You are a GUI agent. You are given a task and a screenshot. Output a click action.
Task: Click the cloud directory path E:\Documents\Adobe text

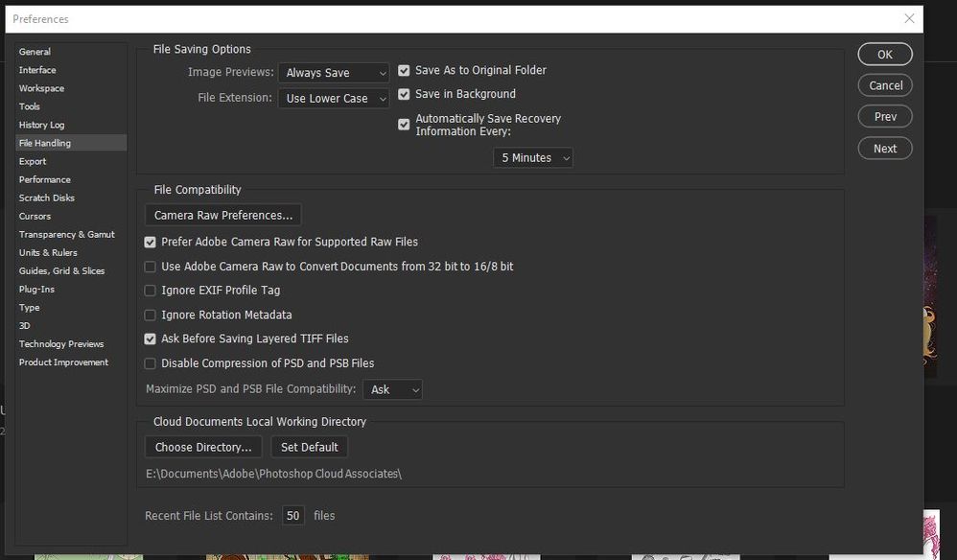[x=273, y=474]
